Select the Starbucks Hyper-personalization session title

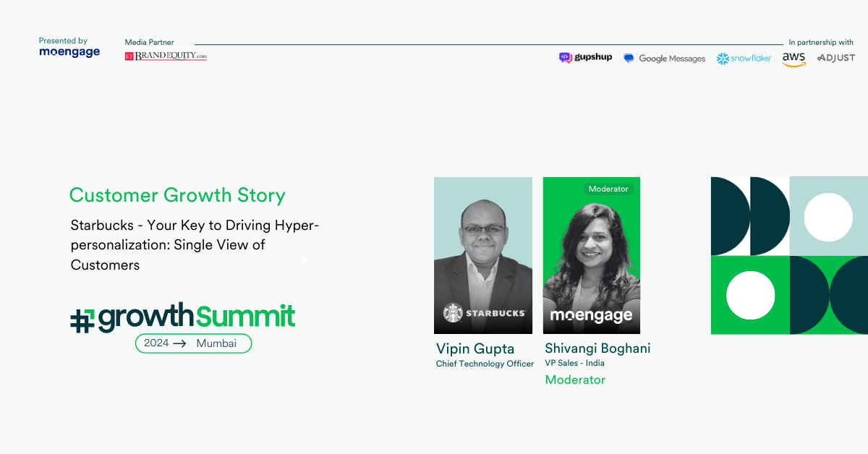[x=195, y=245]
